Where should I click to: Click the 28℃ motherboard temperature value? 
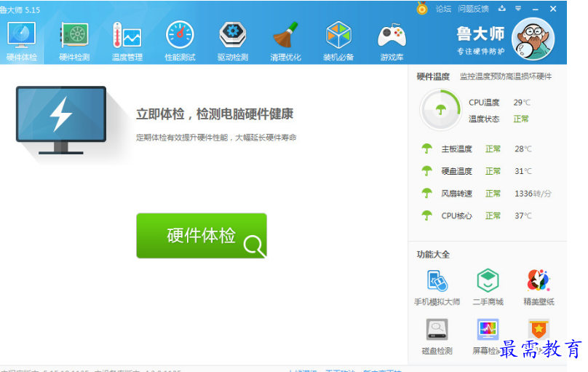click(x=523, y=149)
